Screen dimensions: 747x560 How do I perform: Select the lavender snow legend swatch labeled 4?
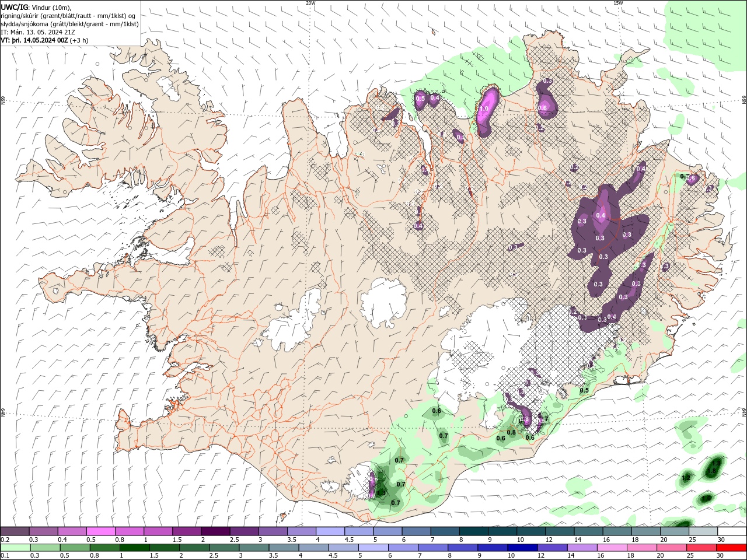tap(330, 531)
